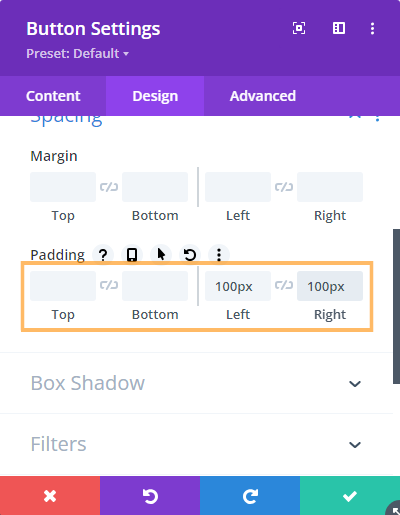Click the red discard changes button

coord(50,496)
